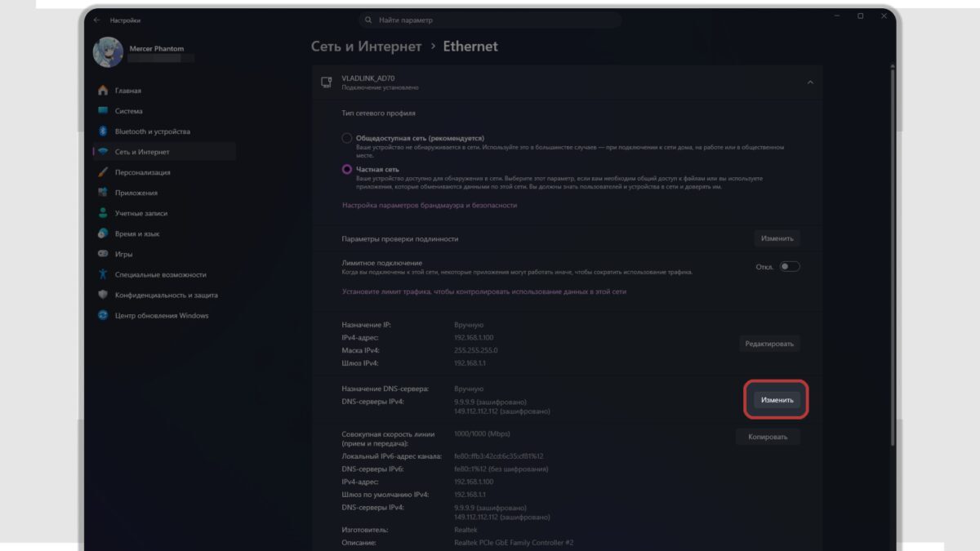Open the Mercer Phantom profile avatar
Viewport: 980px width, 551px height.
[x=109, y=53]
